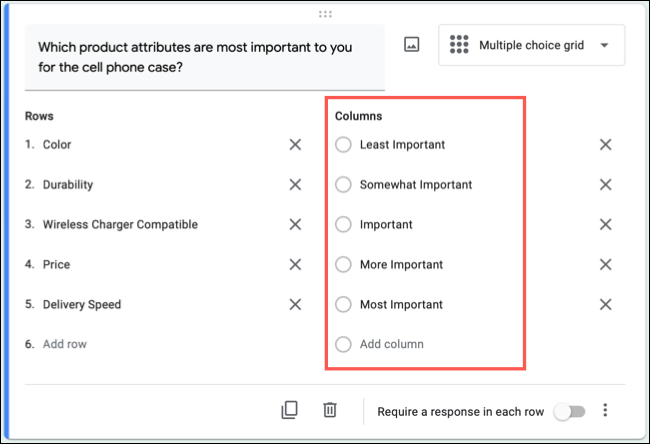Toggle Require a response in each row

(x=570, y=412)
